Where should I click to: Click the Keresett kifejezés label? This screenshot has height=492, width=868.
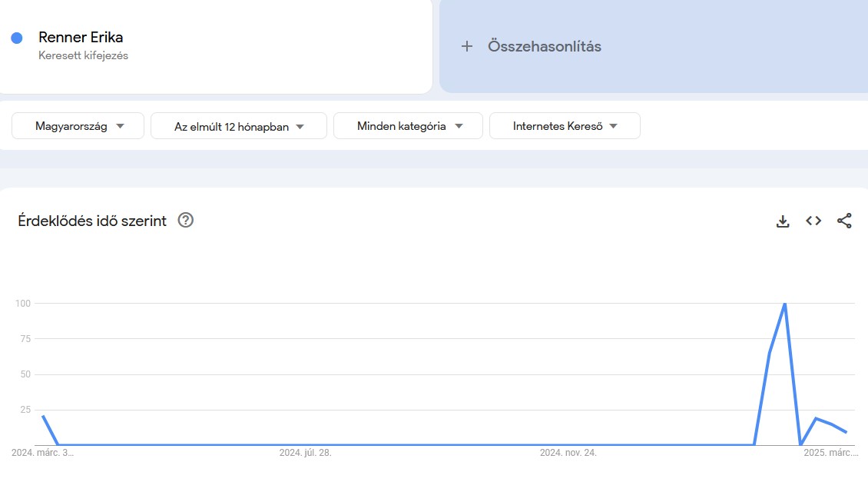pyautogui.click(x=83, y=55)
